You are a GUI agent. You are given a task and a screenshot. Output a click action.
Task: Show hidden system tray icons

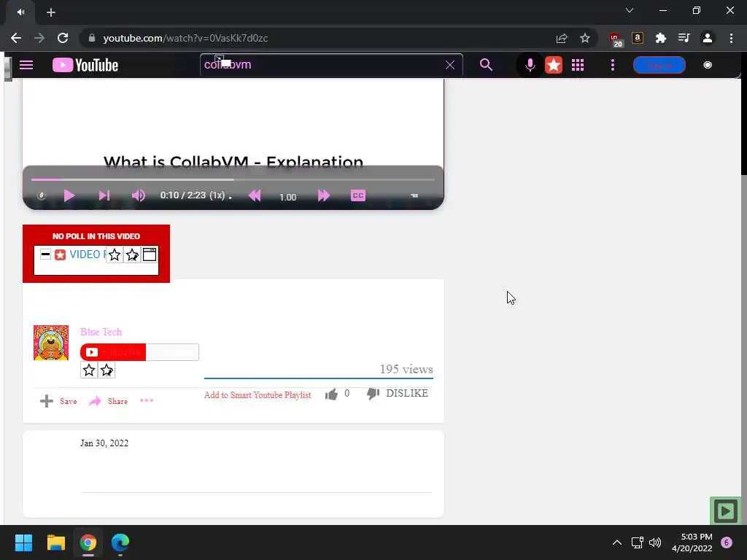(617, 542)
